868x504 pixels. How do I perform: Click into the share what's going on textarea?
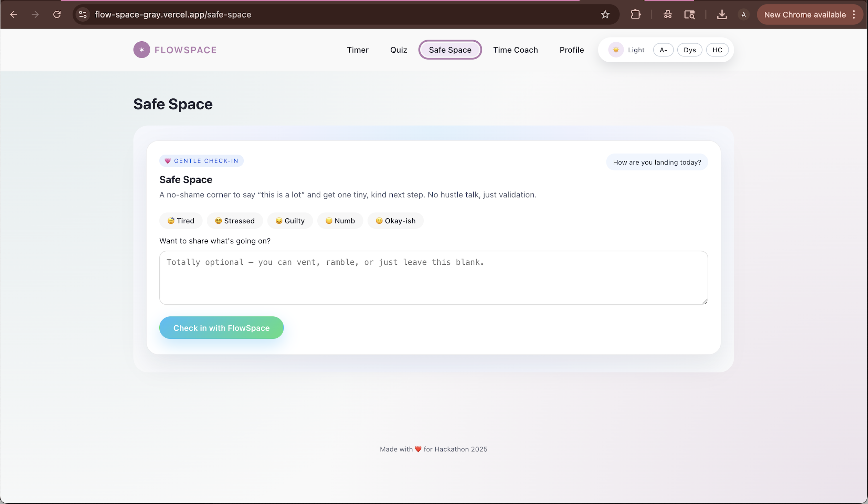point(433,278)
